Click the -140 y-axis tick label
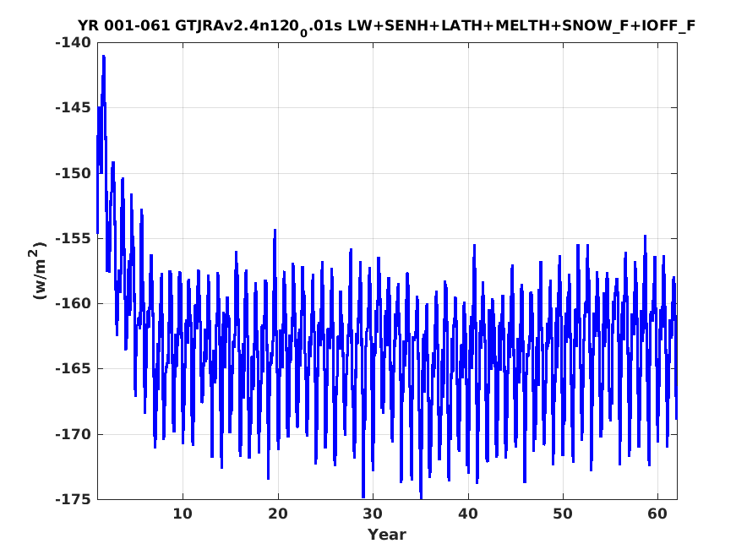 pyautogui.click(x=73, y=42)
